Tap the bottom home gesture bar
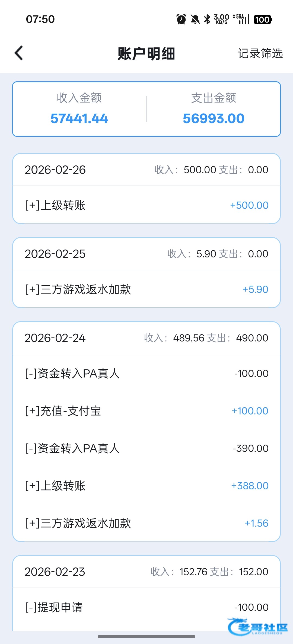 (x=146, y=636)
